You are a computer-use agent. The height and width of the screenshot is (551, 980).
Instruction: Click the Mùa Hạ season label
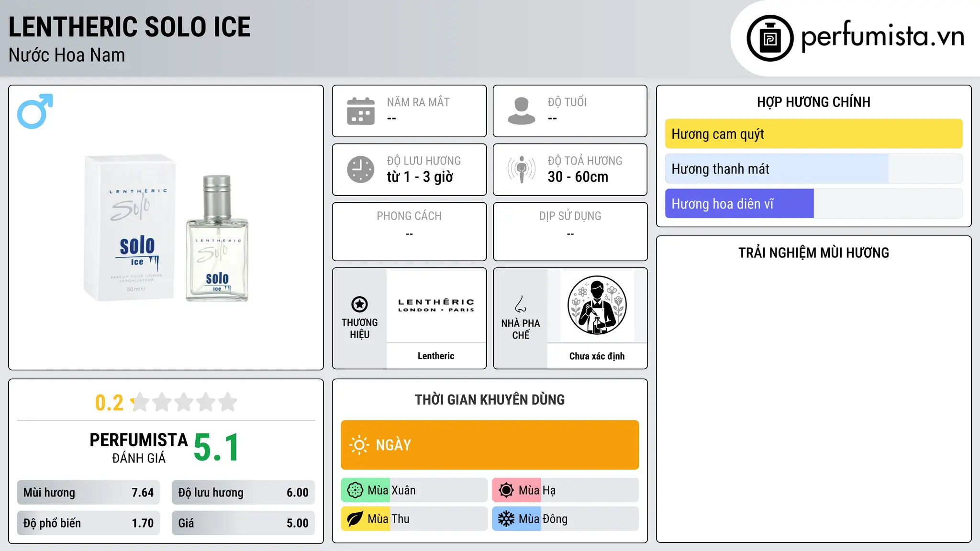pos(537,490)
